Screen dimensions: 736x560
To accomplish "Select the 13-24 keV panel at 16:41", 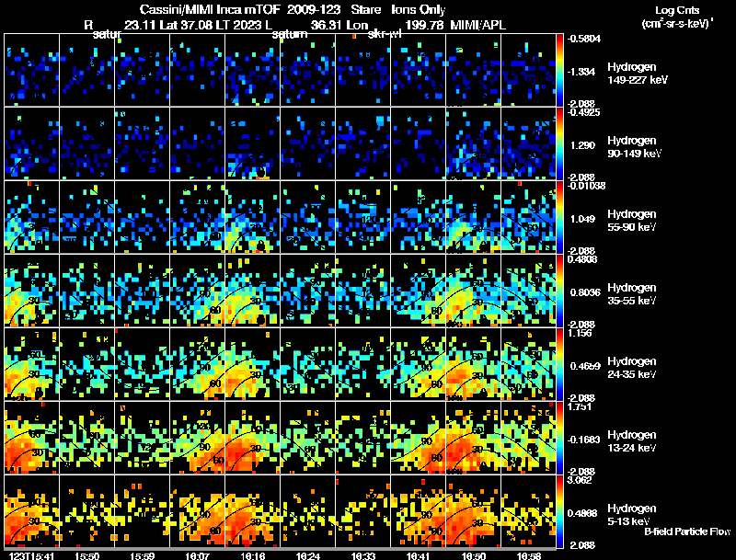I will coord(419,438).
